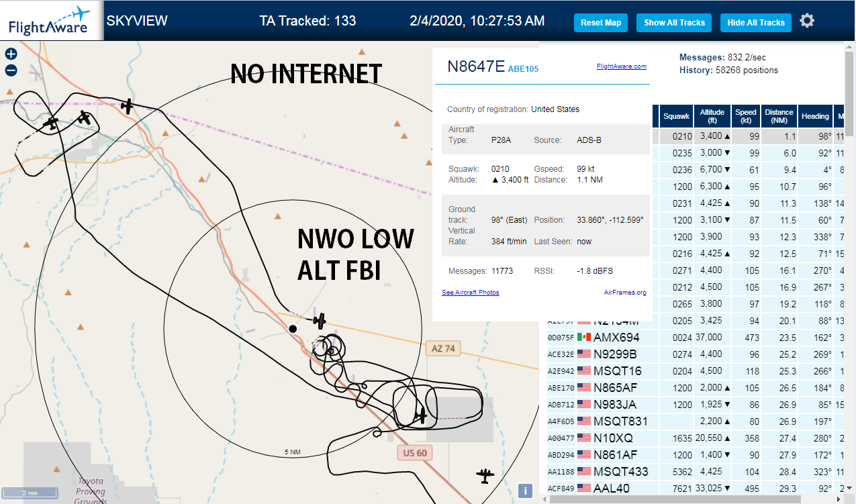Open the See Aircraft Photos link
Image resolution: width=856 pixels, height=504 pixels.
click(x=471, y=293)
